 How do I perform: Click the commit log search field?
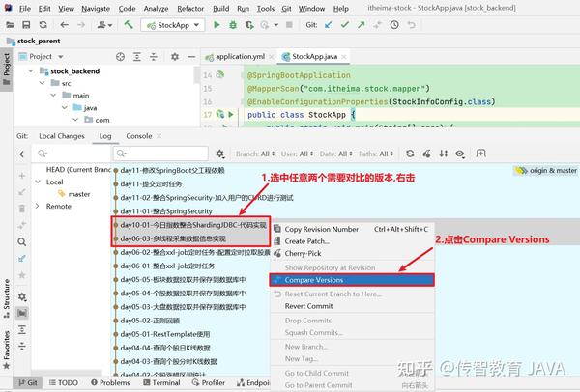(160, 154)
